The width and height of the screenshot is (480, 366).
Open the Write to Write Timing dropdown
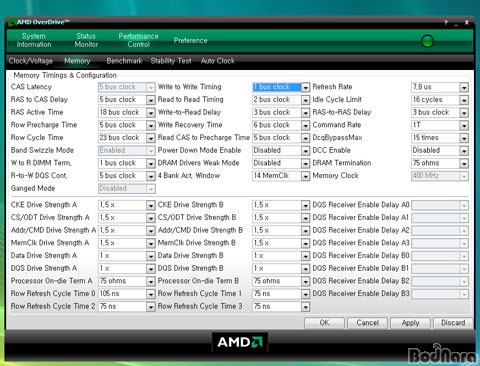point(305,87)
